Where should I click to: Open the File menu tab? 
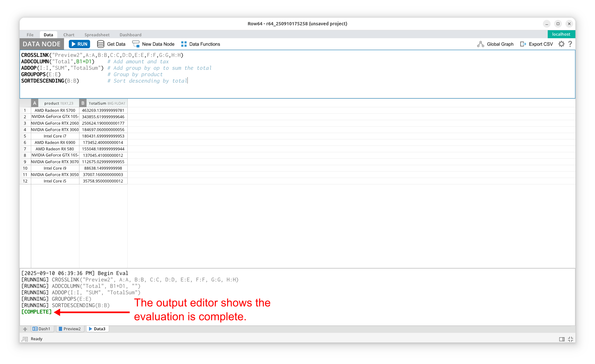pyautogui.click(x=30, y=35)
